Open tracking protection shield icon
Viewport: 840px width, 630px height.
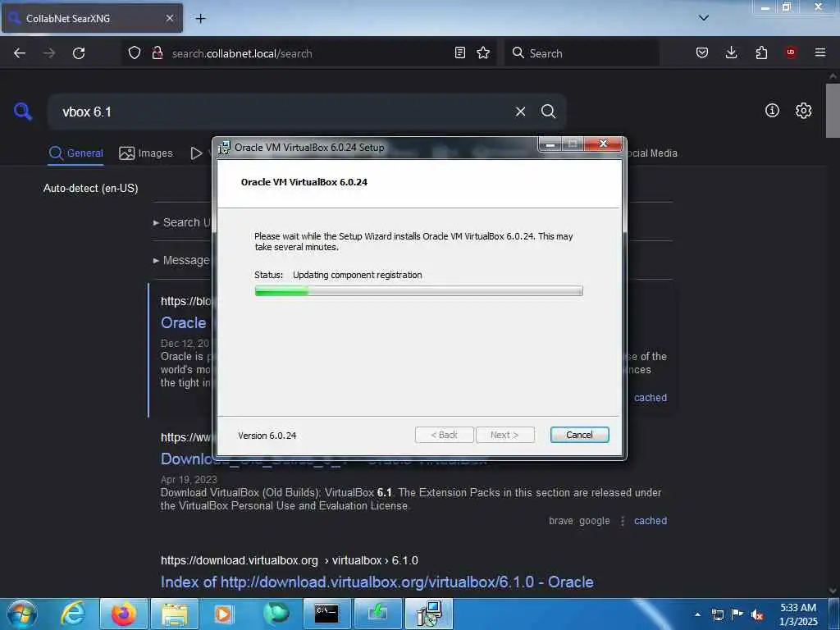coord(135,53)
